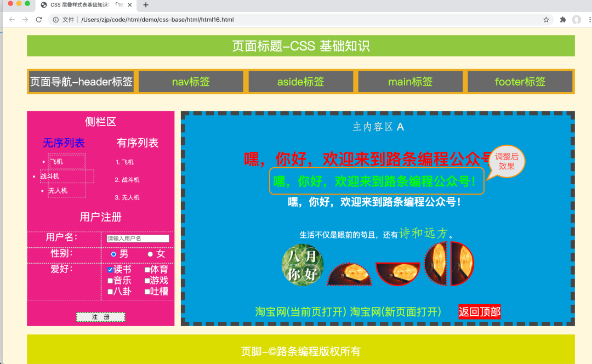Open the extensions puzzle icon
The height and width of the screenshot is (364, 592).
tap(563, 20)
